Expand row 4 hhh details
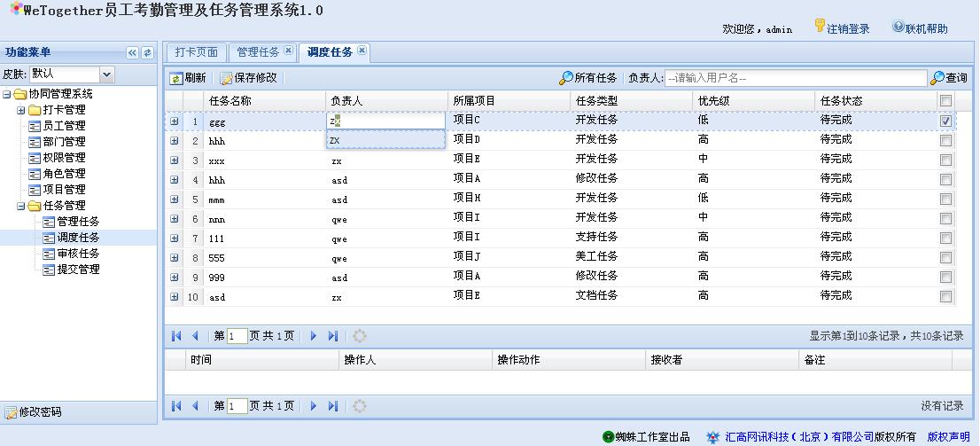 tap(174, 180)
